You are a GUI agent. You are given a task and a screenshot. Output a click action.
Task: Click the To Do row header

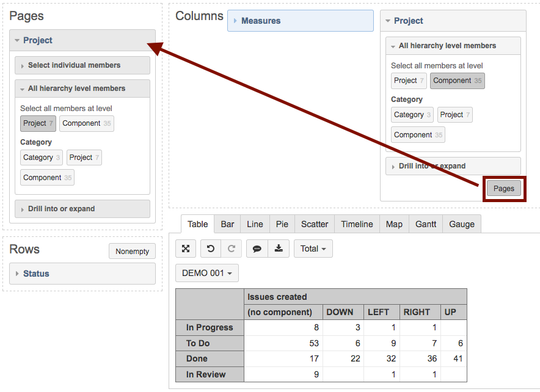(x=210, y=343)
